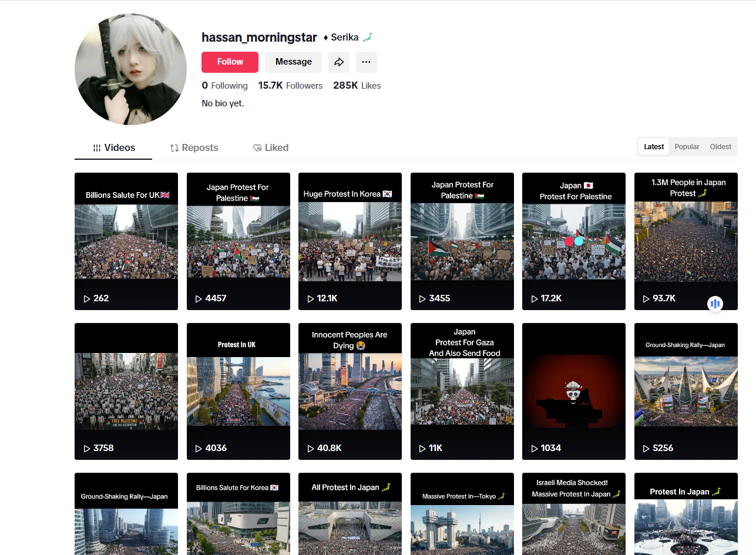
Task: Open the Protest In UK video thumbnail
Action: tap(238, 391)
